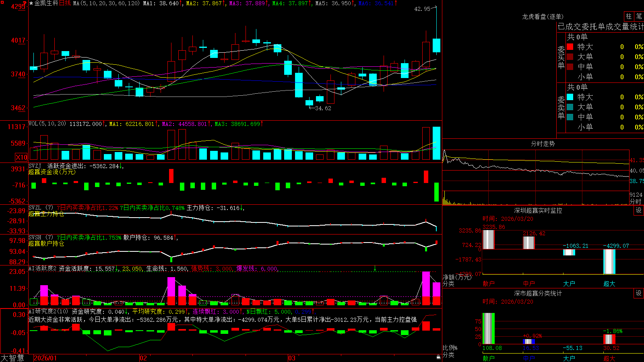The width and height of the screenshot is (644, 362).
Task: Click the dark red 中单 buy order swatch
Action: [570, 67]
